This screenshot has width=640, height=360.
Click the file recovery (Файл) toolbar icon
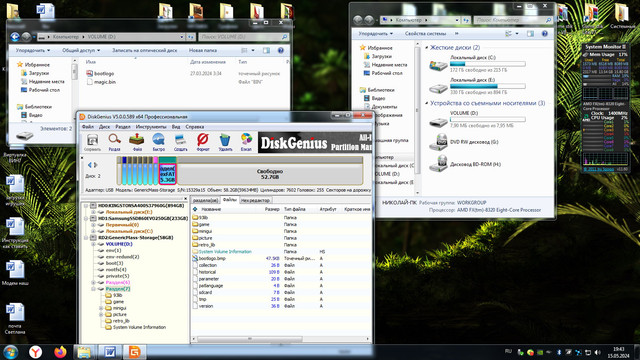[136, 140]
